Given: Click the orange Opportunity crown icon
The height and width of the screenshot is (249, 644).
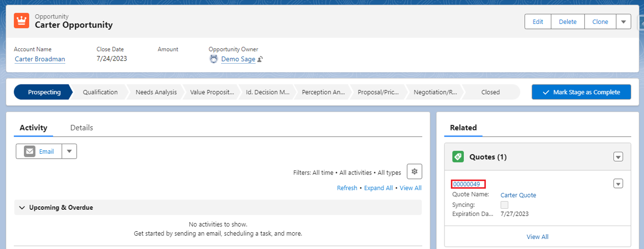Looking at the screenshot, I should pyautogui.click(x=21, y=21).
